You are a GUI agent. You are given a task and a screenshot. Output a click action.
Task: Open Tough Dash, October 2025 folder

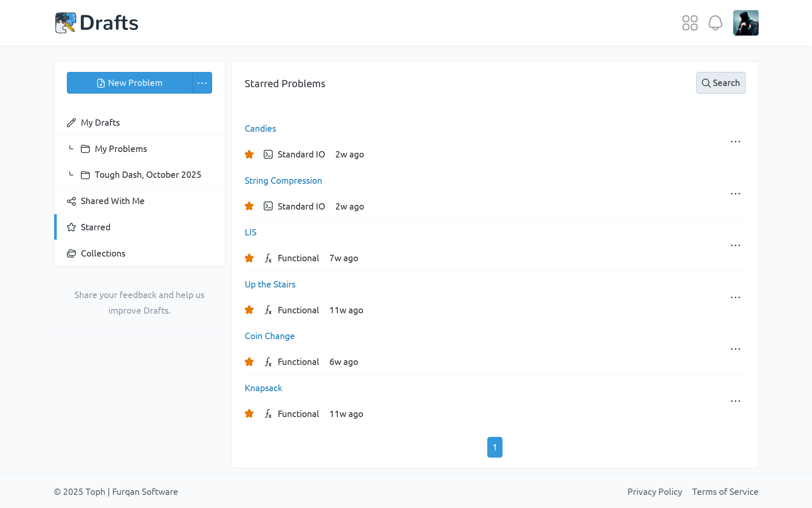pos(148,175)
